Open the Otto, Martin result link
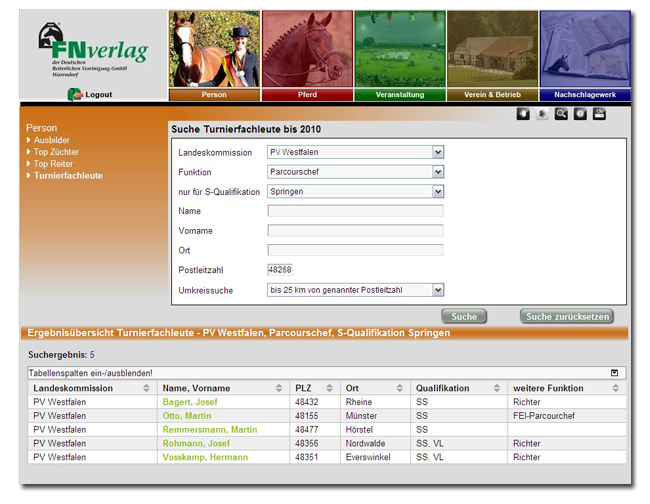This screenshot has height=504, width=650. tap(186, 416)
